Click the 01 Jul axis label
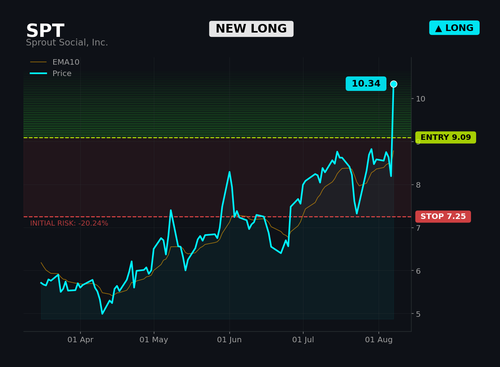 click(303, 340)
